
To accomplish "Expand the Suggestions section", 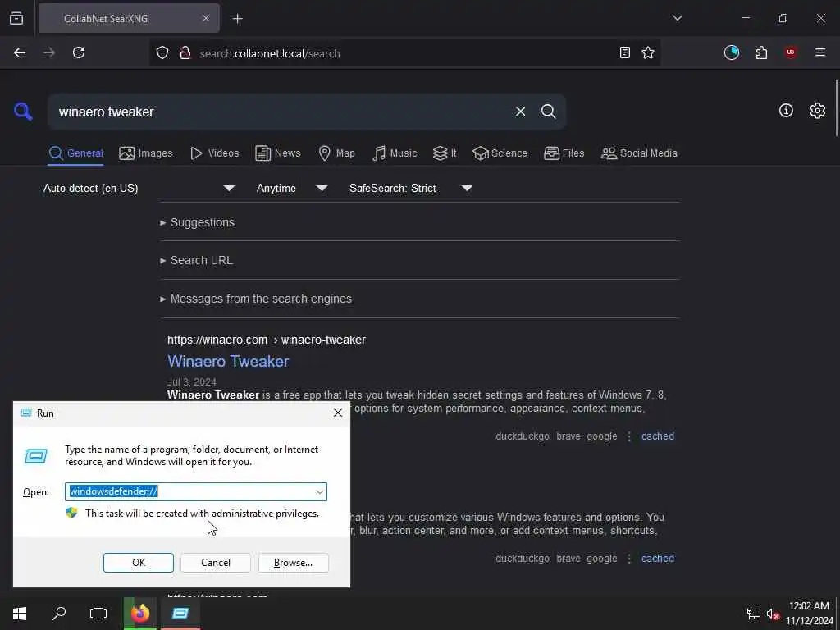I will pyautogui.click(x=197, y=222).
